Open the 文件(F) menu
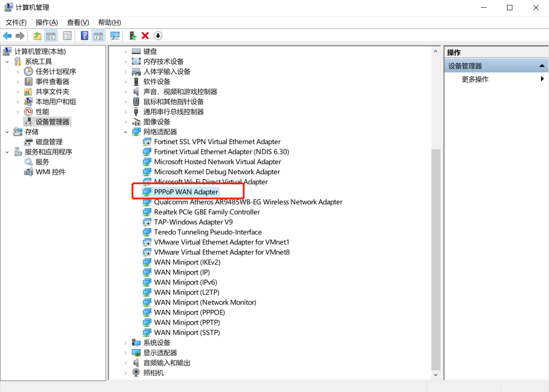 pyautogui.click(x=16, y=22)
